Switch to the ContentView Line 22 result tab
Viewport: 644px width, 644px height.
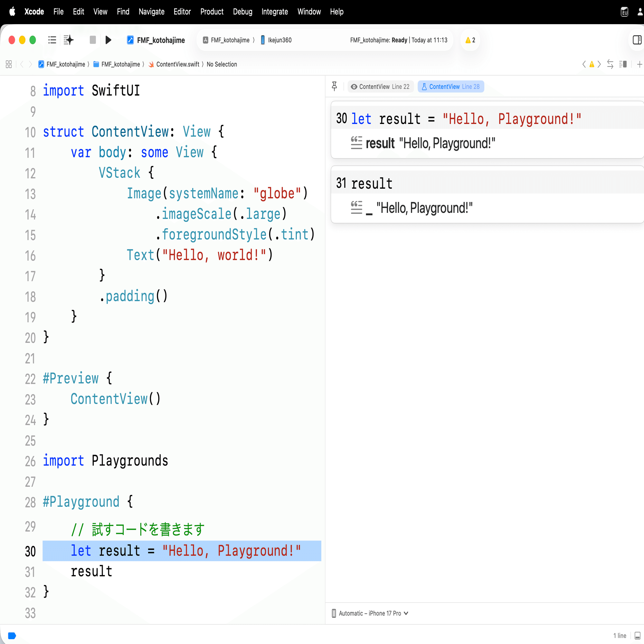381,86
